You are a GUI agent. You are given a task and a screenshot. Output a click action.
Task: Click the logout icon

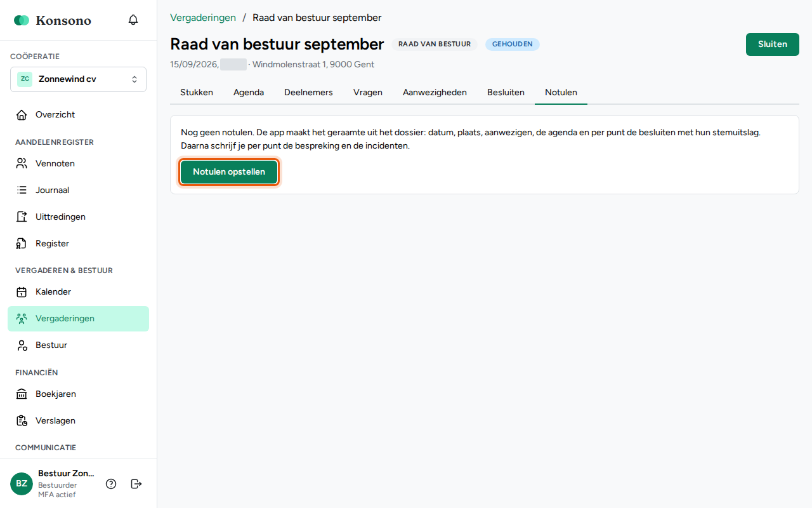click(136, 484)
